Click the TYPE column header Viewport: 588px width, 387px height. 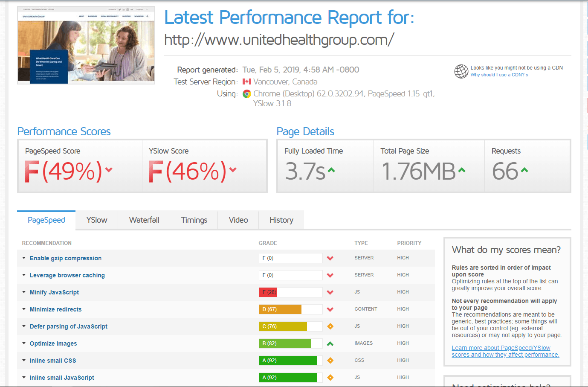pos(361,243)
